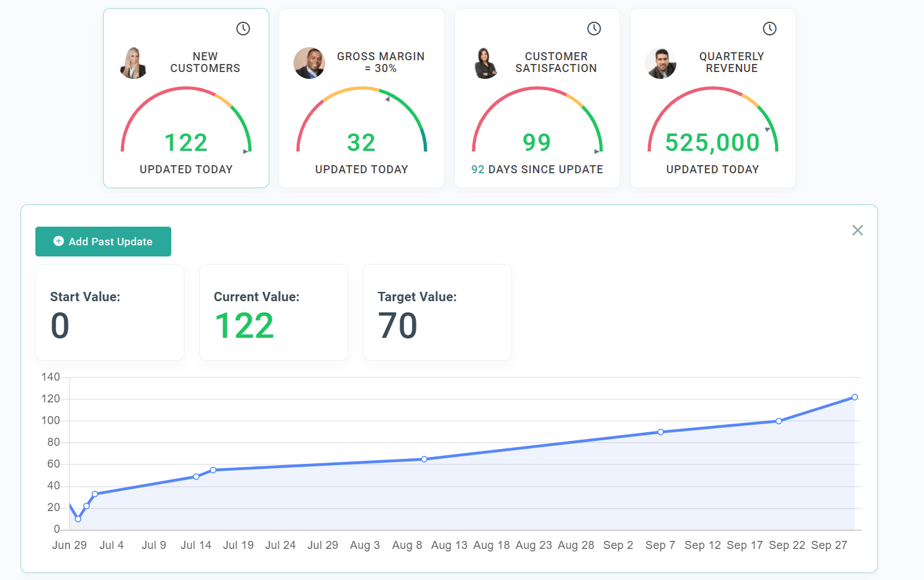Click the clock icon on Gross Margin card
Viewport: 924px width, 580px height.
click(419, 29)
